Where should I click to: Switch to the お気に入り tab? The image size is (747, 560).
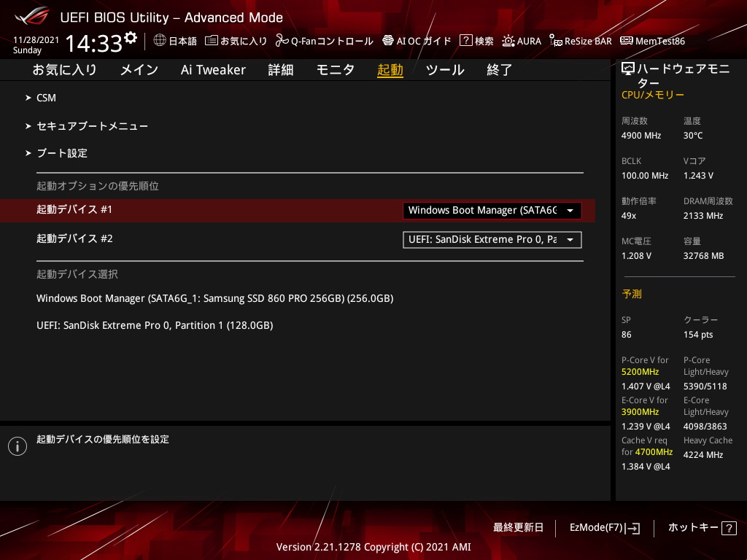point(65,70)
